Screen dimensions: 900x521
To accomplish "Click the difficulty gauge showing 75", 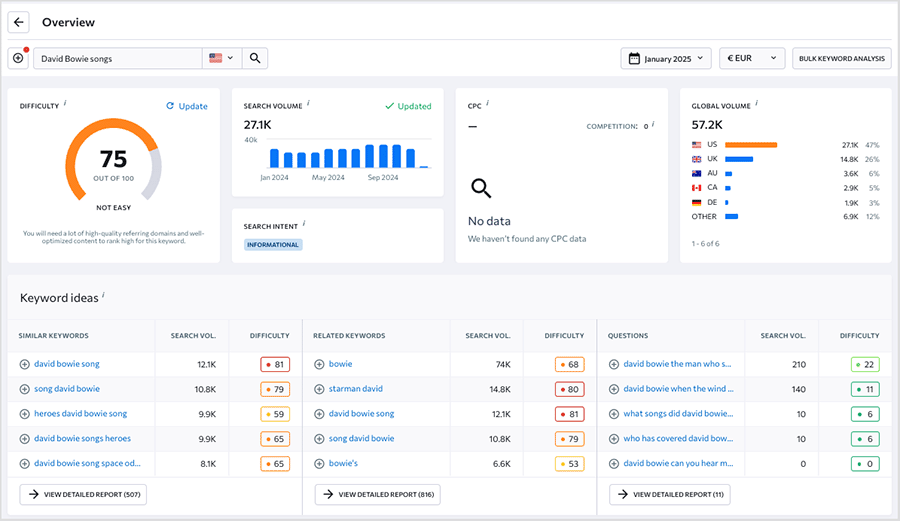I will point(114,160).
